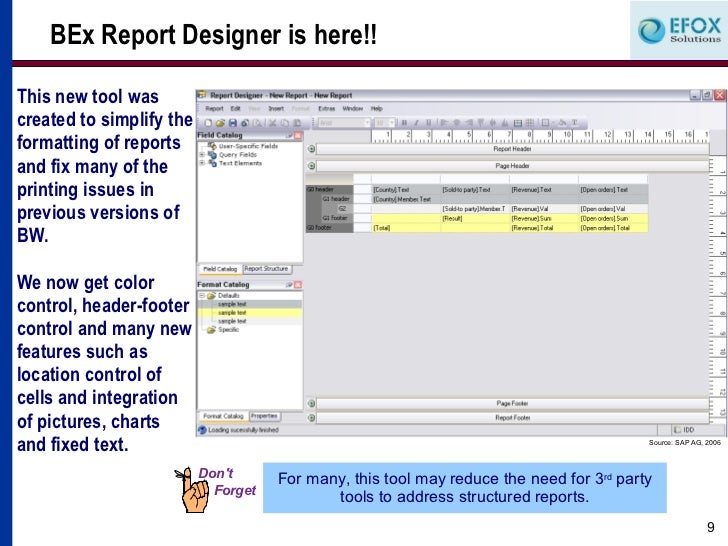Select the [Open orders].Text cell
This screenshot has height=546, width=728.
[613, 189]
